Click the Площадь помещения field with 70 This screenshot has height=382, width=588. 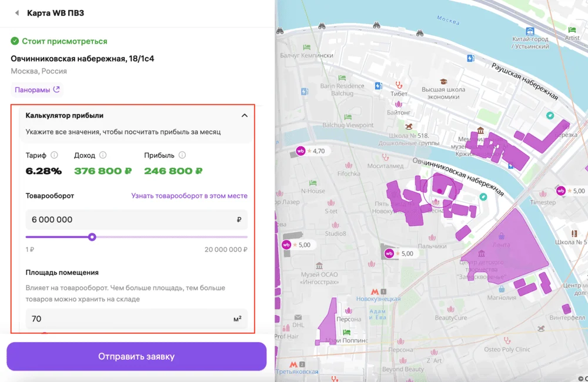[x=136, y=319]
